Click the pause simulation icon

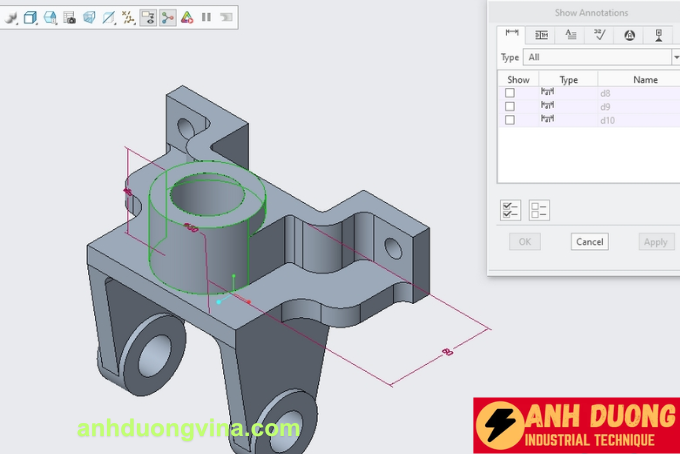[207, 17]
